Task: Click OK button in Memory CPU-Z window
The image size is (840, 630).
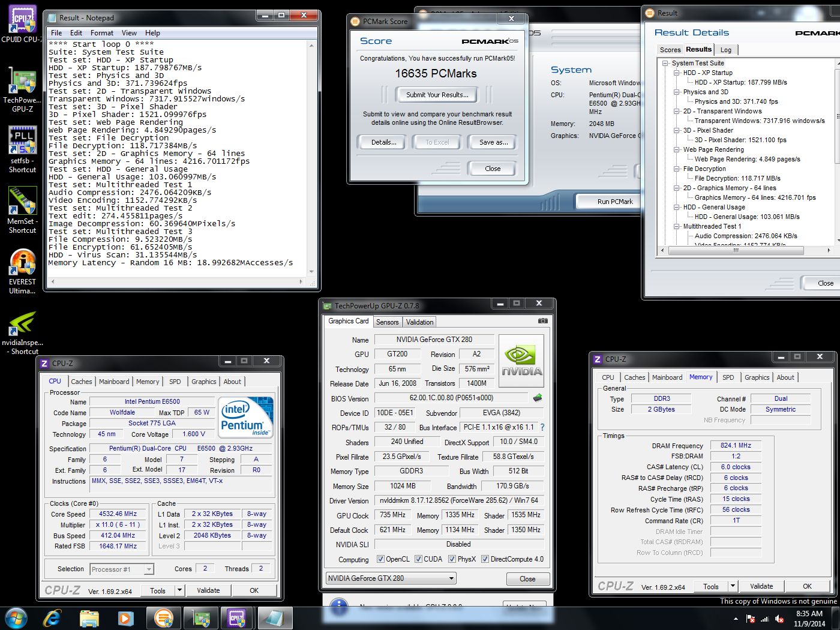Action: [x=807, y=586]
